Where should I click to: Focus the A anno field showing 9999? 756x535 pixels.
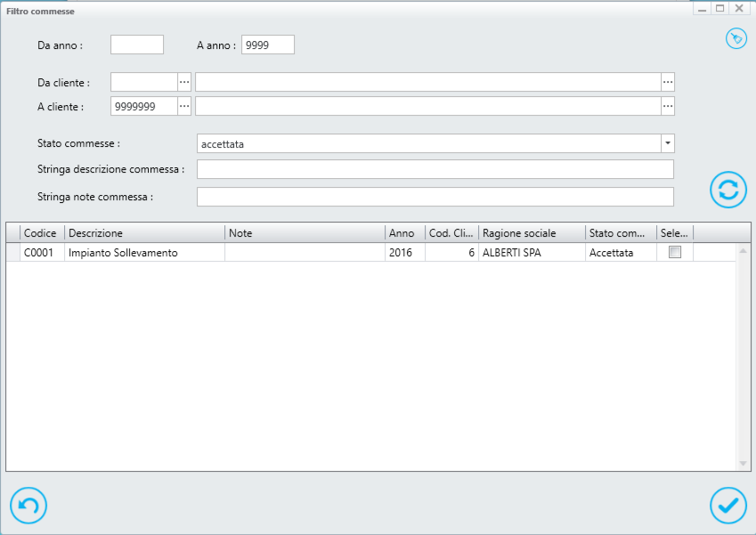pos(268,45)
